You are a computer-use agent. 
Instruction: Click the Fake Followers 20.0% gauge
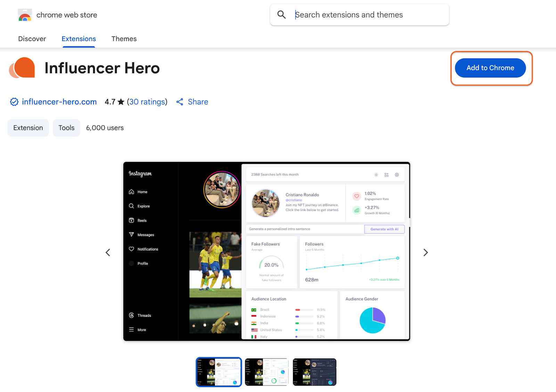(x=271, y=263)
